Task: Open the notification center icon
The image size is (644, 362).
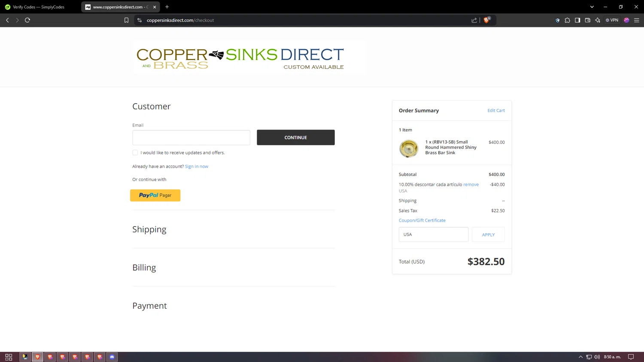Action: (x=631, y=357)
